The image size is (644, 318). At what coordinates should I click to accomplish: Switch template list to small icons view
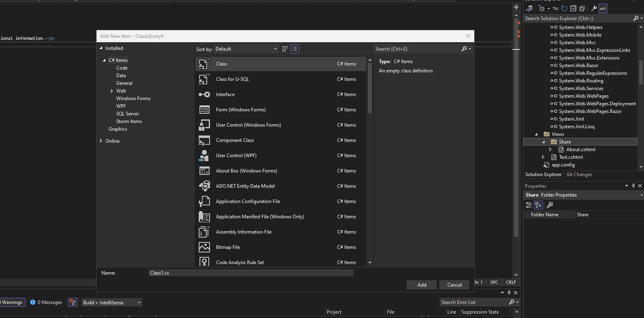(x=285, y=49)
